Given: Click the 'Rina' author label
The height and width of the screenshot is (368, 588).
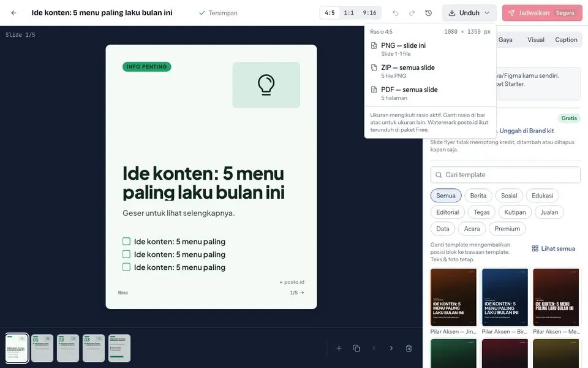Looking at the screenshot, I should click(x=123, y=293).
